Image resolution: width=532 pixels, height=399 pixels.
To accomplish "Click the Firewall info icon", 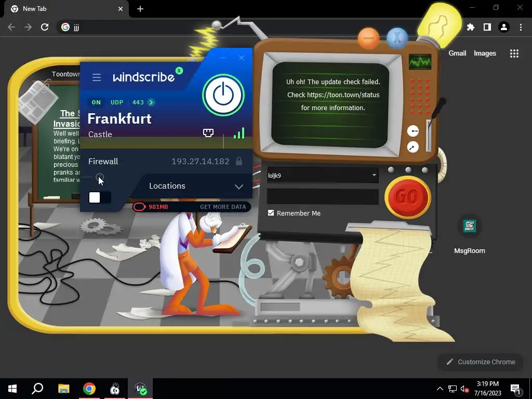I will 99,177.
